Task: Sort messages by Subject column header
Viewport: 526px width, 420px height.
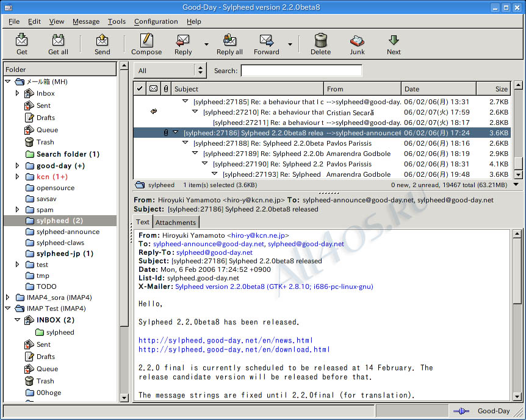Action: 248,88
